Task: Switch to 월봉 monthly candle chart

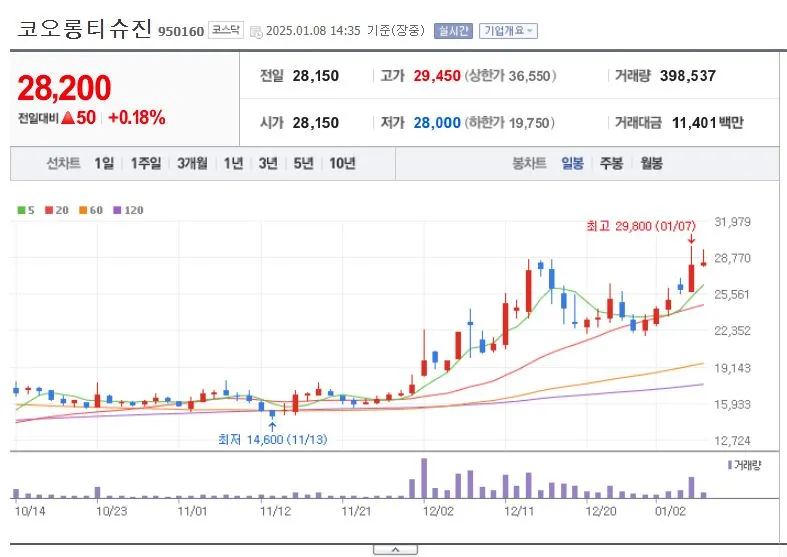Action: click(651, 163)
